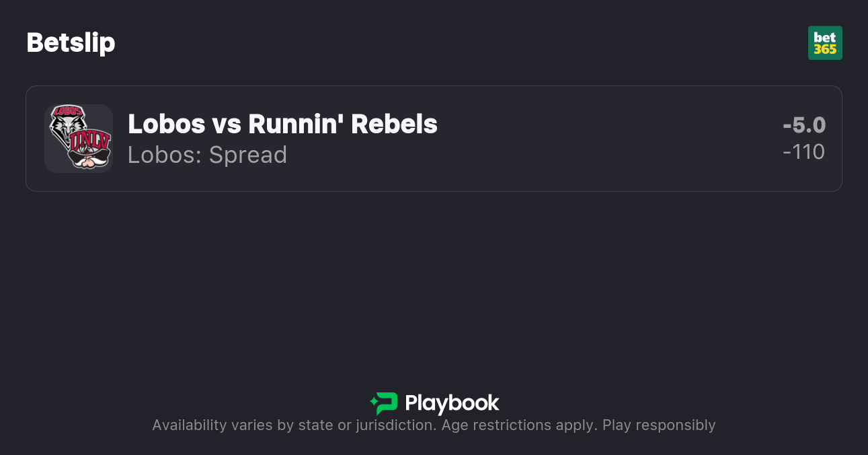Click the Lobos: Spread bet label
Screen dimensions: 868x455
coord(207,155)
